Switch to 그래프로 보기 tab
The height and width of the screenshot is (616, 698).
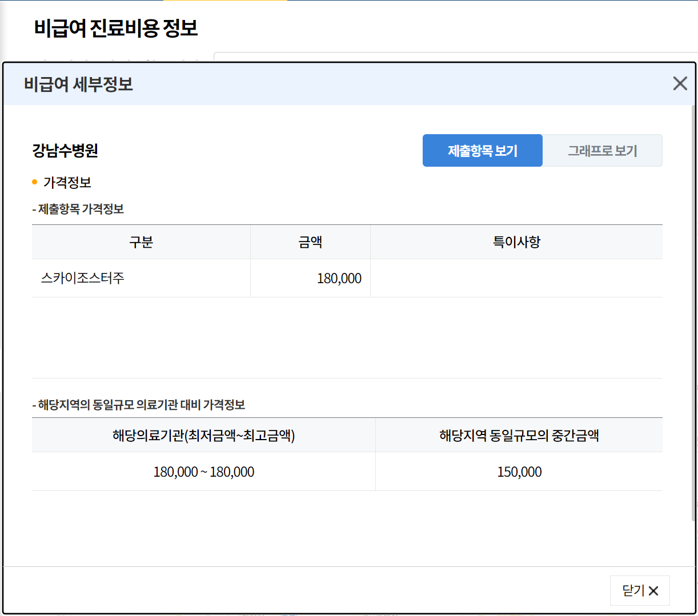coord(603,151)
